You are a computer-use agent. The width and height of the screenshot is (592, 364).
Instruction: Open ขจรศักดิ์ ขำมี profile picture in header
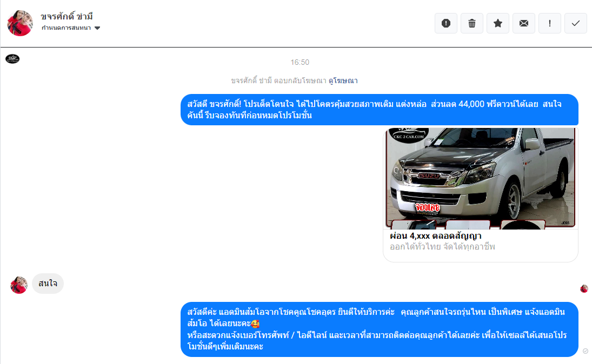pos(20,23)
